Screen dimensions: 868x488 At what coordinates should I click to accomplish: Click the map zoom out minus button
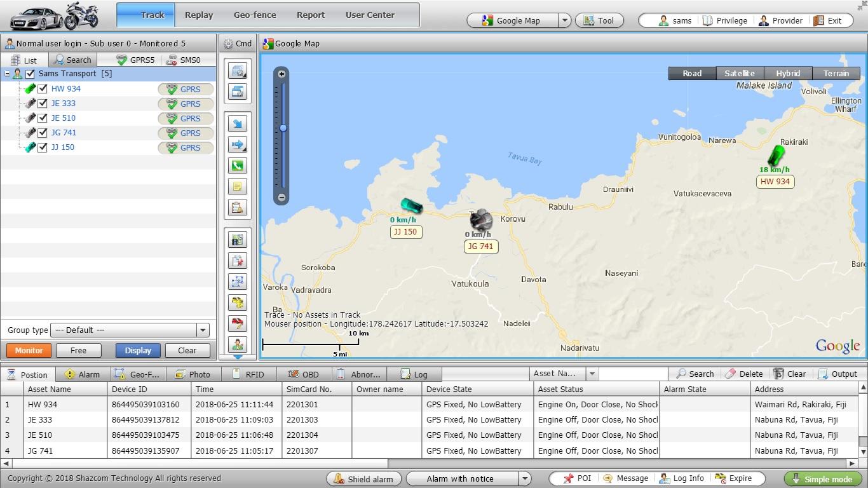coord(281,198)
